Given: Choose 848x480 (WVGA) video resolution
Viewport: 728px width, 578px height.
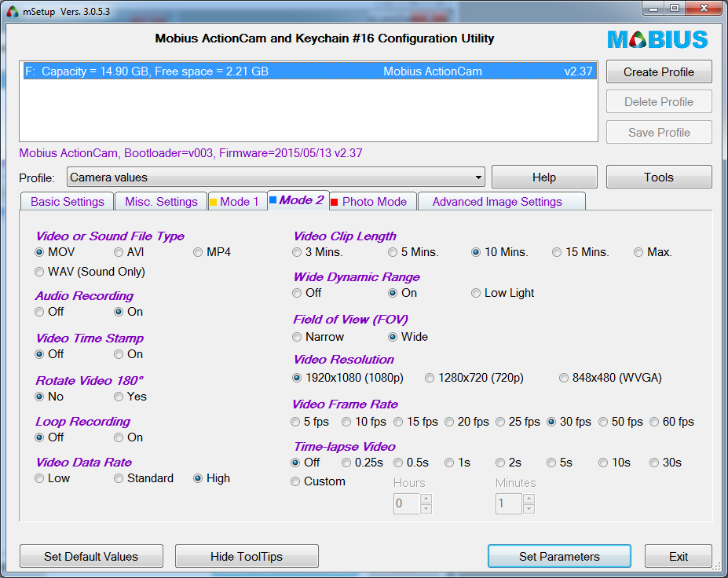Looking at the screenshot, I should coord(610,378).
